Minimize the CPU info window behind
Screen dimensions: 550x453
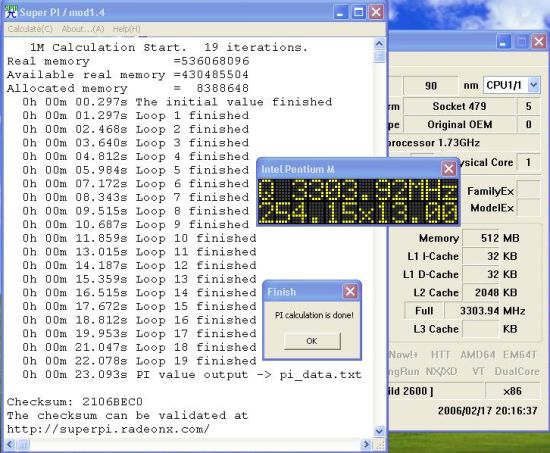[503, 42]
